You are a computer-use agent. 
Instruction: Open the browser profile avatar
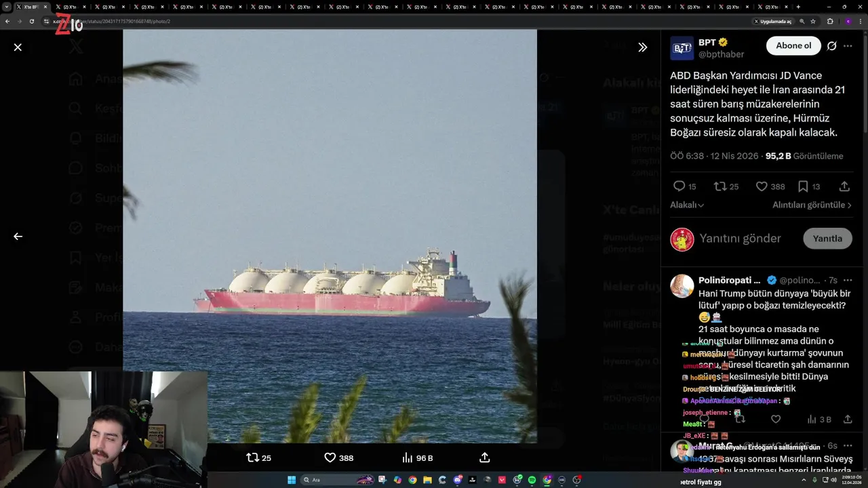[x=848, y=21]
